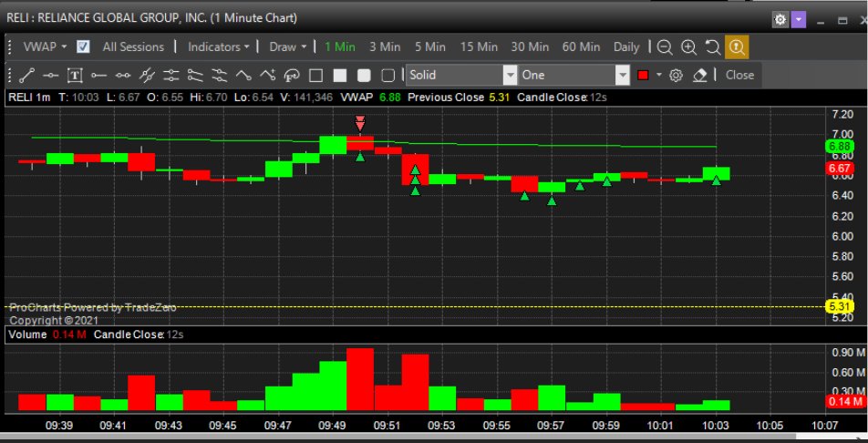The image size is (868, 443).
Task: Click the red drawing color swatch
Action: [x=644, y=76]
